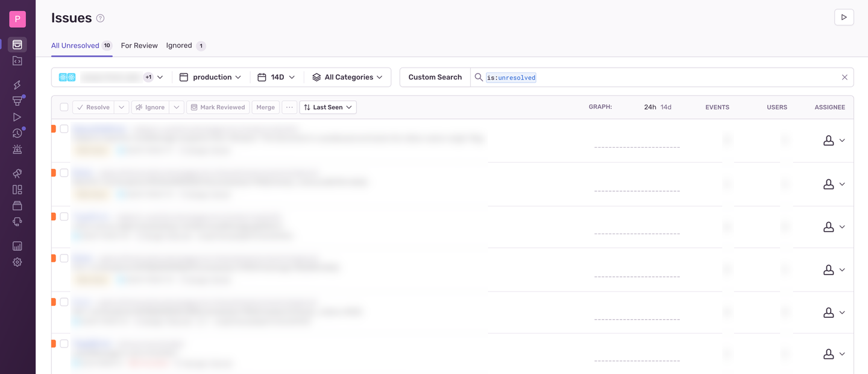Image resolution: width=868 pixels, height=374 pixels.
Task: Switch graph to 24h
Action: click(x=650, y=107)
